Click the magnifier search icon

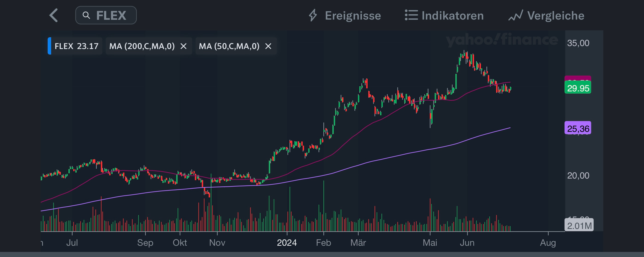tap(86, 15)
